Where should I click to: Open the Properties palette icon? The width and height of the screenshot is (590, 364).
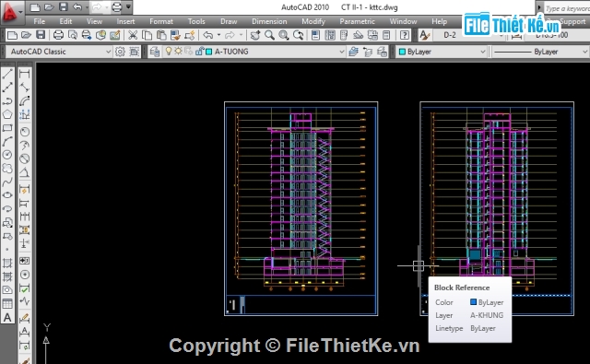(x=315, y=35)
